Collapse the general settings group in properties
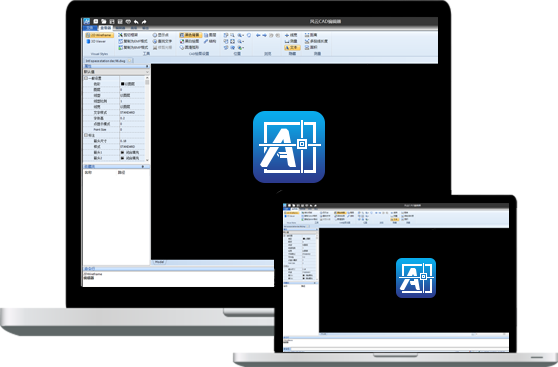Image resolution: width=558 pixels, height=367 pixels. point(86,78)
